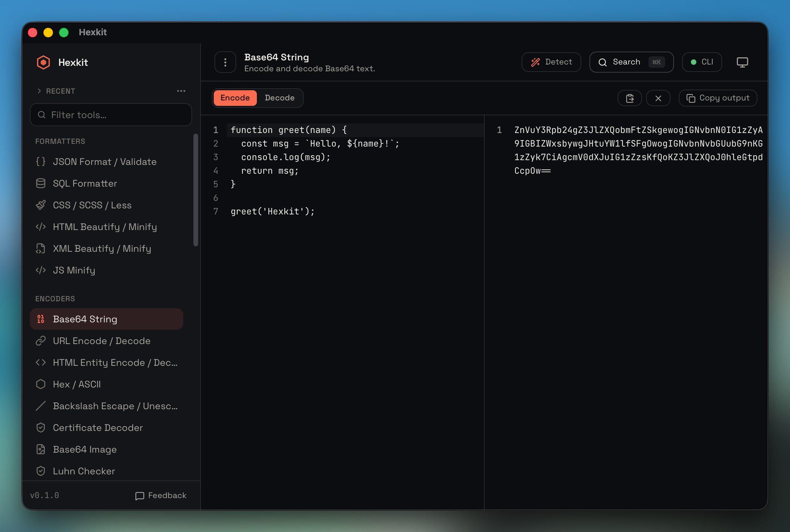Click the 'Base64 String' page title

click(277, 57)
